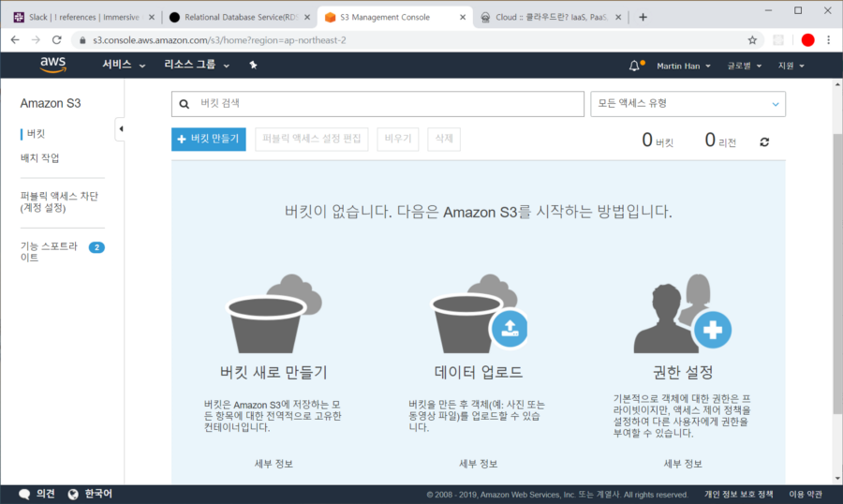Close the Relational Database Service tab
The image size is (843, 504).
click(x=307, y=17)
